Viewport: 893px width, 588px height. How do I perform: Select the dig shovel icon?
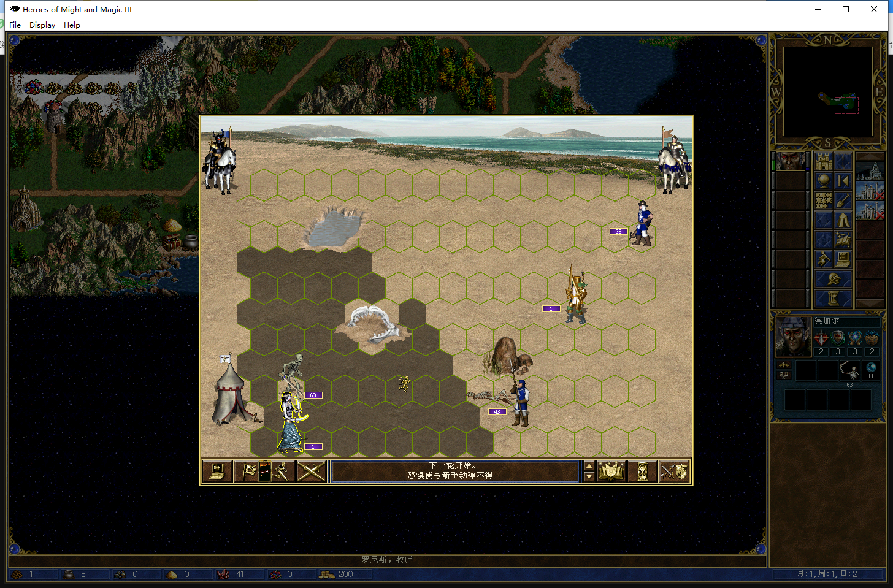[x=843, y=200]
